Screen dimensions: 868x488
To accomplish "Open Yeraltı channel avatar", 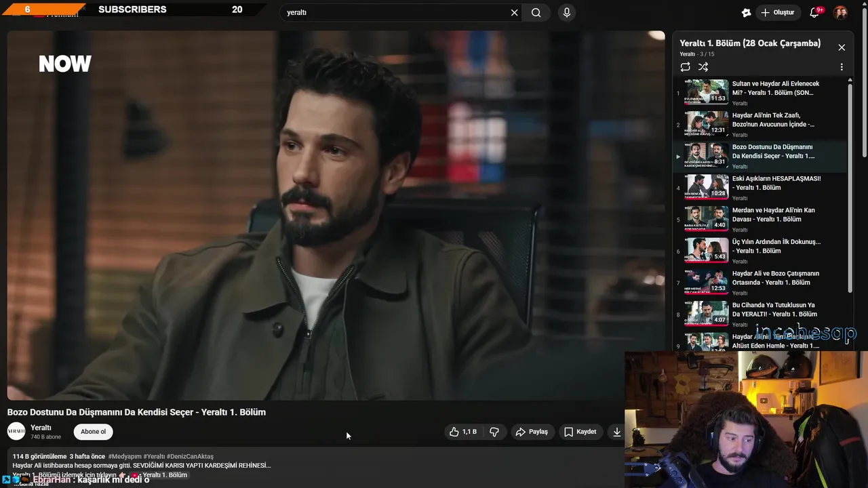I will pos(16,431).
